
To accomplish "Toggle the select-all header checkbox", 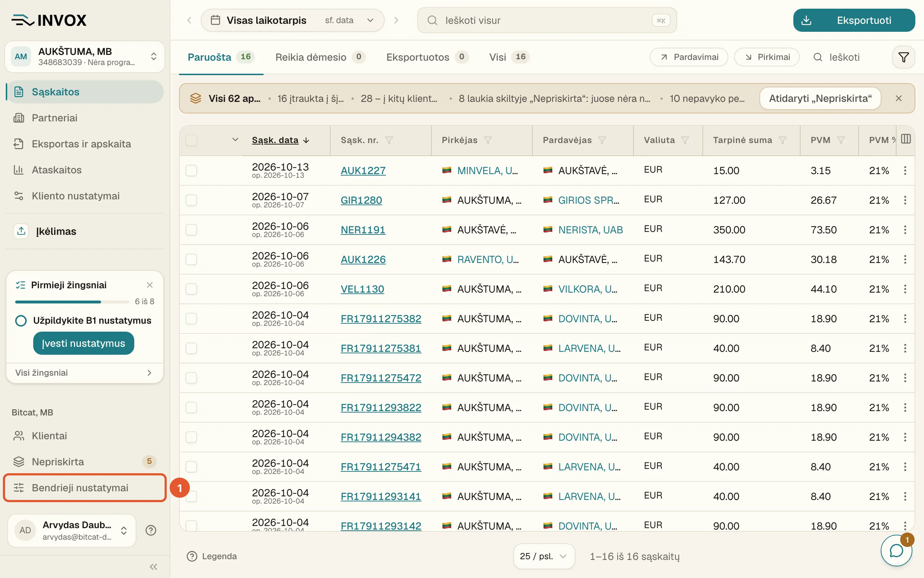I will coord(191,140).
